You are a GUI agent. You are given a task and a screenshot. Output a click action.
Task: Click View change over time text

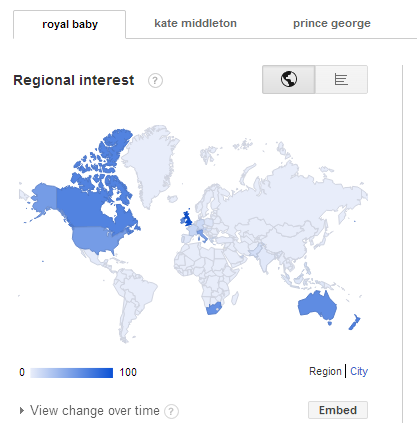coord(95,411)
